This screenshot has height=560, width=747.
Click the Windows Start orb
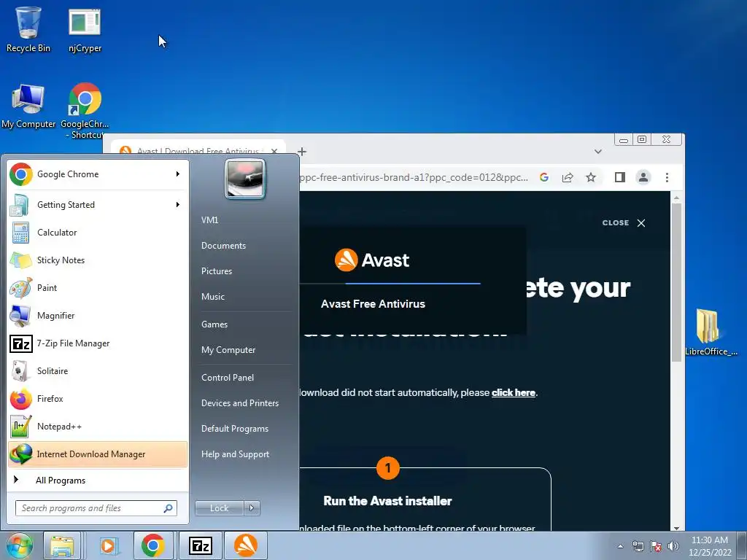20,545
